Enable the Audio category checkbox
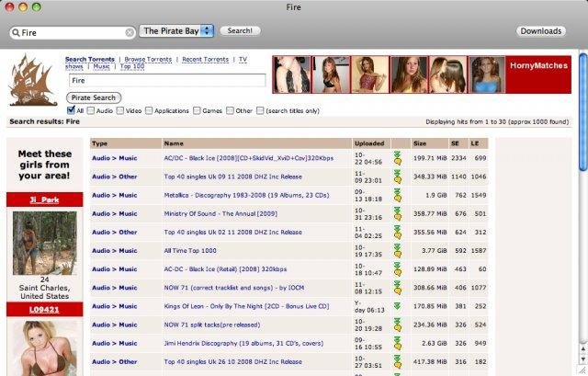The height and width of the screenshot is (376, 588). coord(90,110)
